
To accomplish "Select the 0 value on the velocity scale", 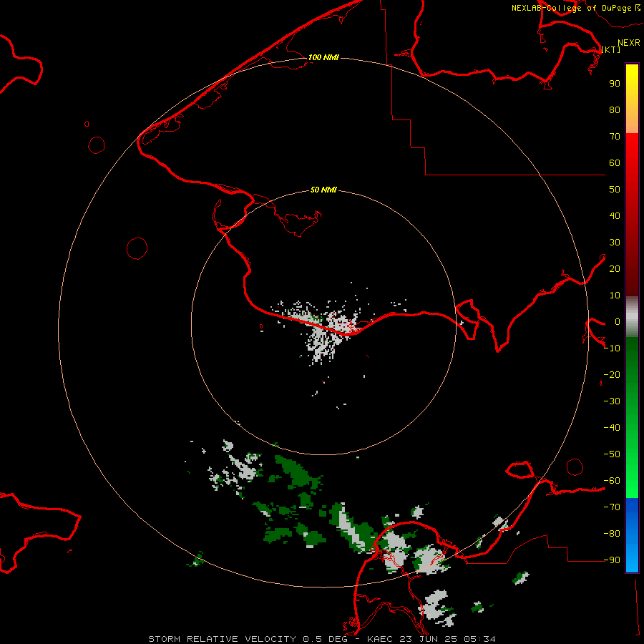I will pyautogui.click(x=618, y=321).
